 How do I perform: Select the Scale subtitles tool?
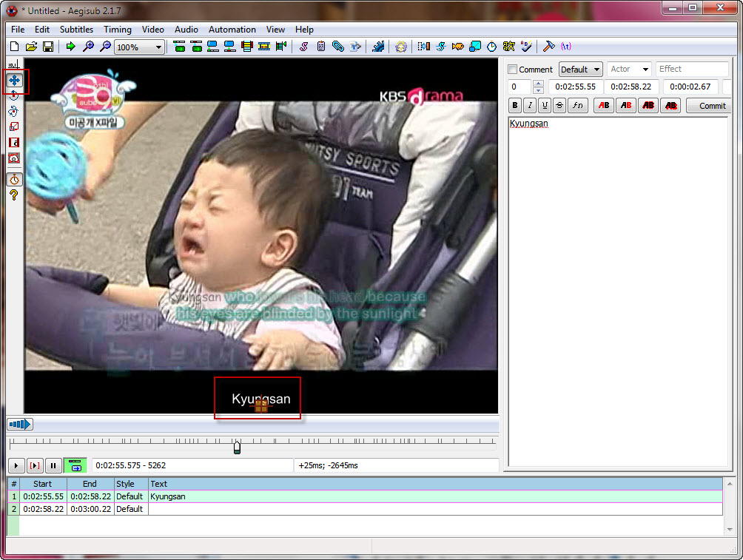[14, 126]
